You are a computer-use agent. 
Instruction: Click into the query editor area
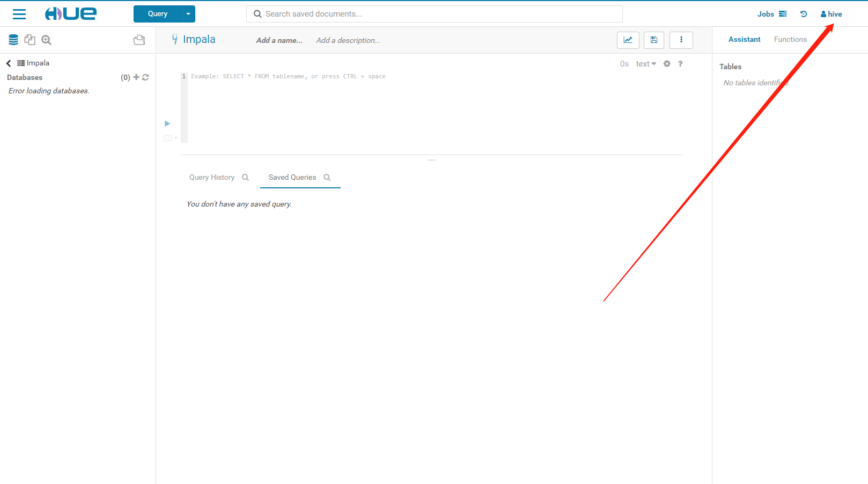point(435,107)
